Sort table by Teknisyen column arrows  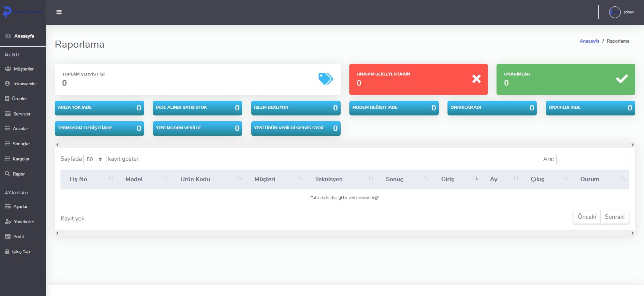[x=371, y=179]
